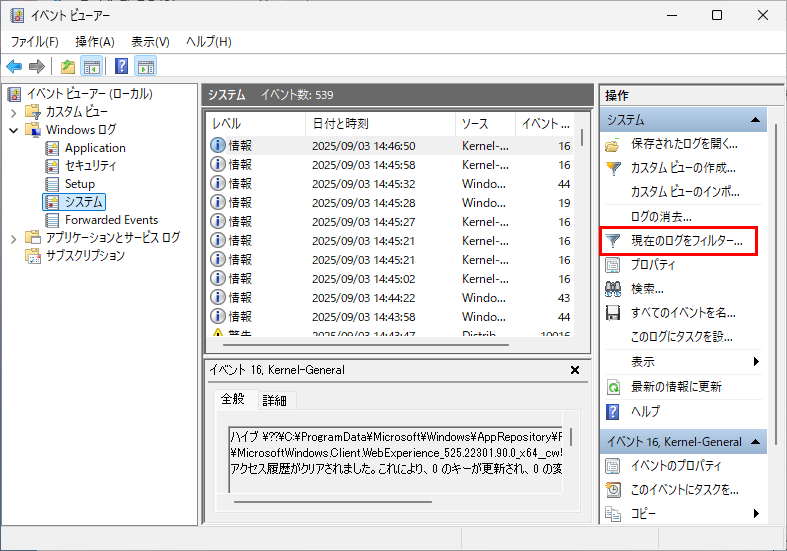787x551 pixels.
Task: Open the ヘルプ(H) menu
Action: click(x=209, y=42)
